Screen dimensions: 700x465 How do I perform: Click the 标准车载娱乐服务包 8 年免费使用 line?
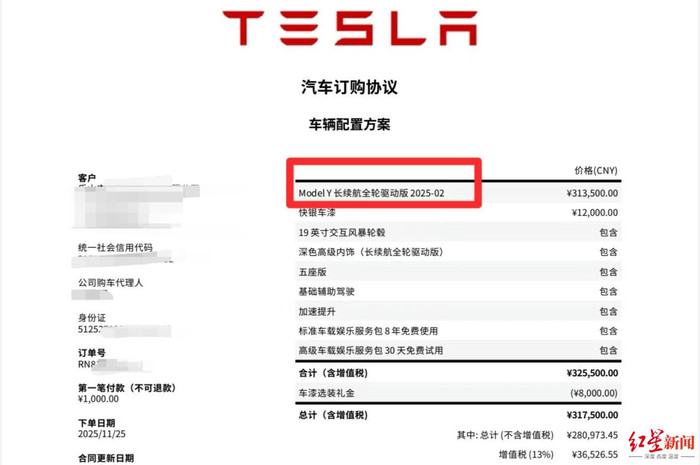click(x=370, y=331)
